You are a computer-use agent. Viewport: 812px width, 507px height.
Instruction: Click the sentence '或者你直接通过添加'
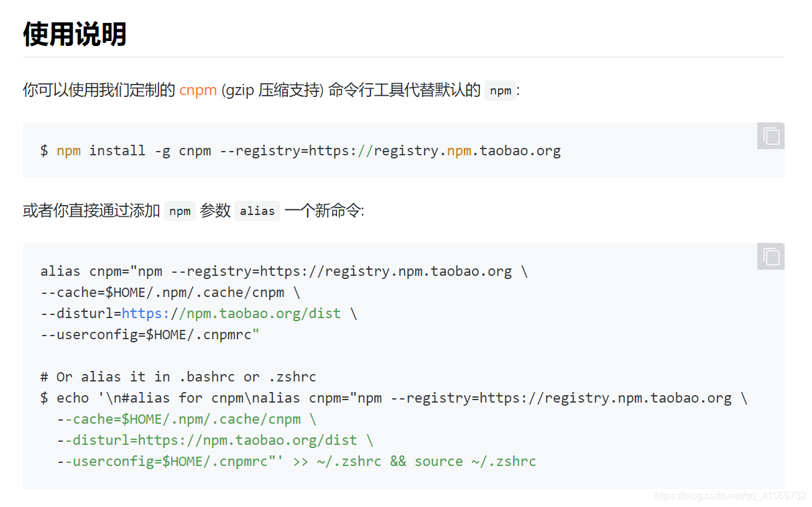click(x=91, y=211)
